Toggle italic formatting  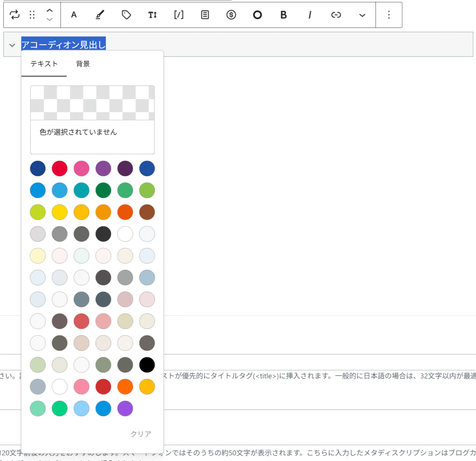(310, 15)
